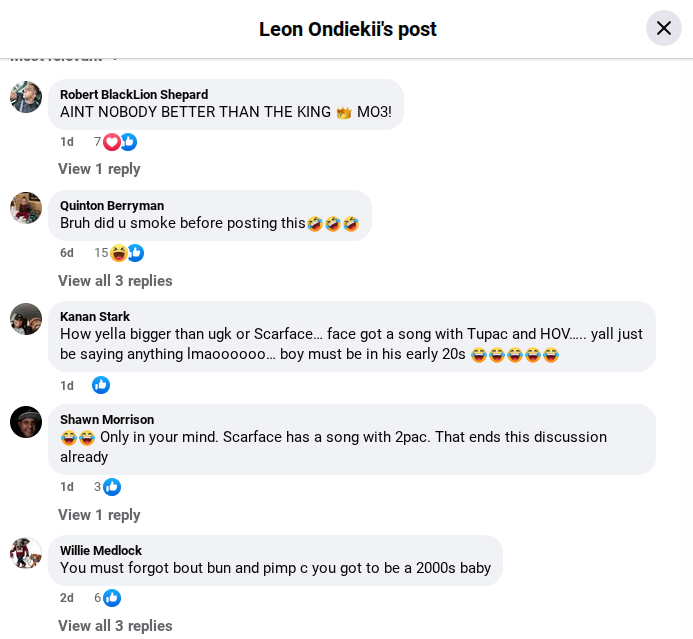Visit Willie Medlock's profile via name

[x=101, y=550]
